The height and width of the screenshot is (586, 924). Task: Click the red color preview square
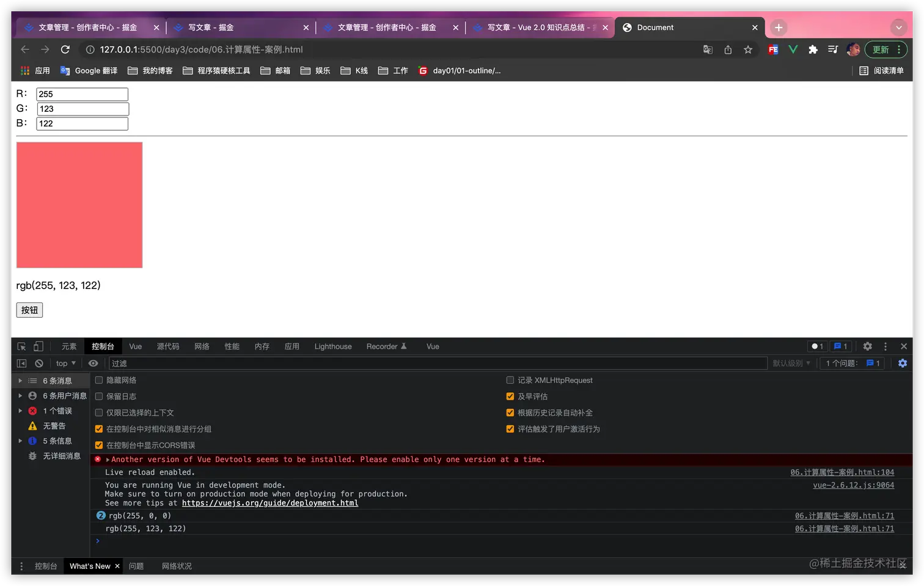coord(79,205)
